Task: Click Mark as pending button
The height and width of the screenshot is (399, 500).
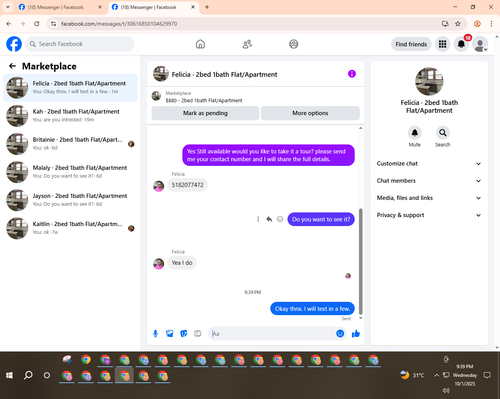Action: [x=205, y=113]
